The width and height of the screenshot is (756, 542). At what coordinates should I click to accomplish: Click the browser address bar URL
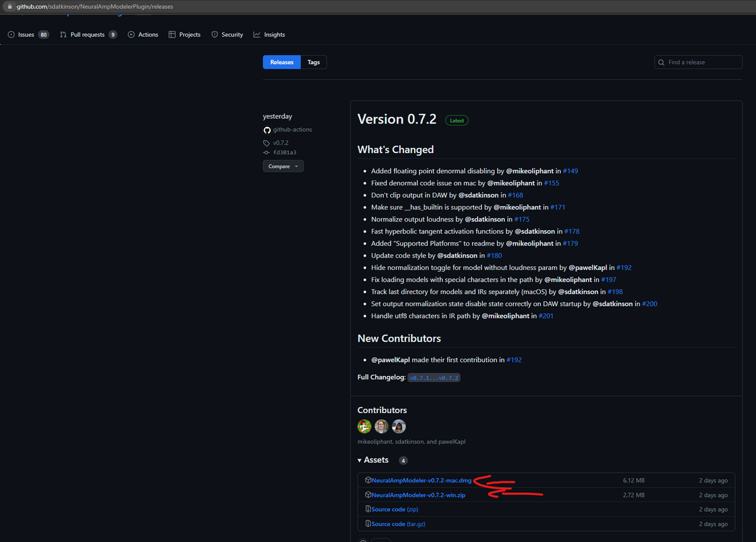click(94, 7)
